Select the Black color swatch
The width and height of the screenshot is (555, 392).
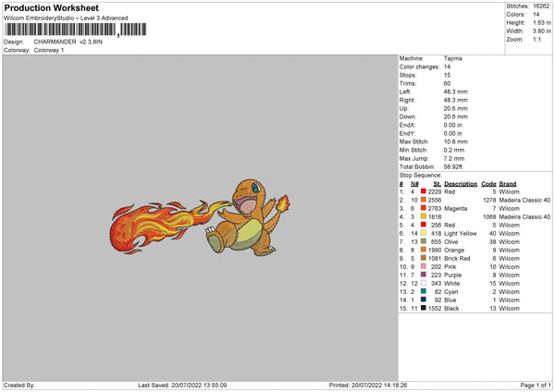click(x=424, y=308)
